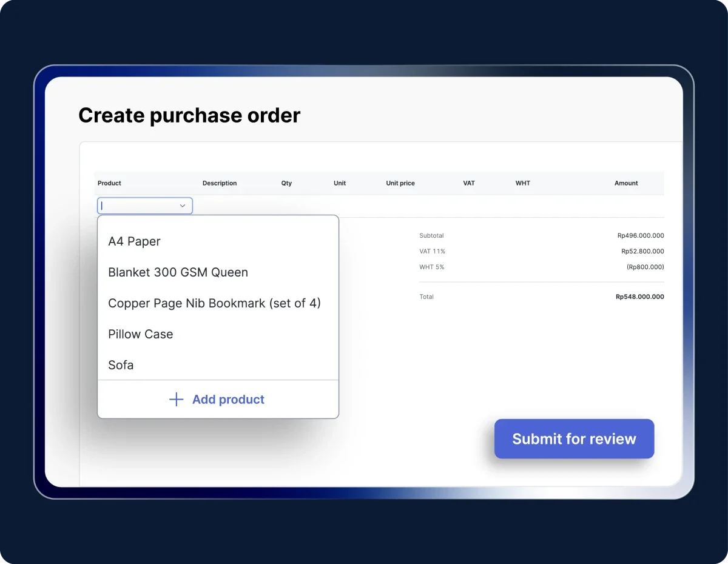Click the Product column header
The height and width of the screenshot is (564, 728).
tap(109, 183)
